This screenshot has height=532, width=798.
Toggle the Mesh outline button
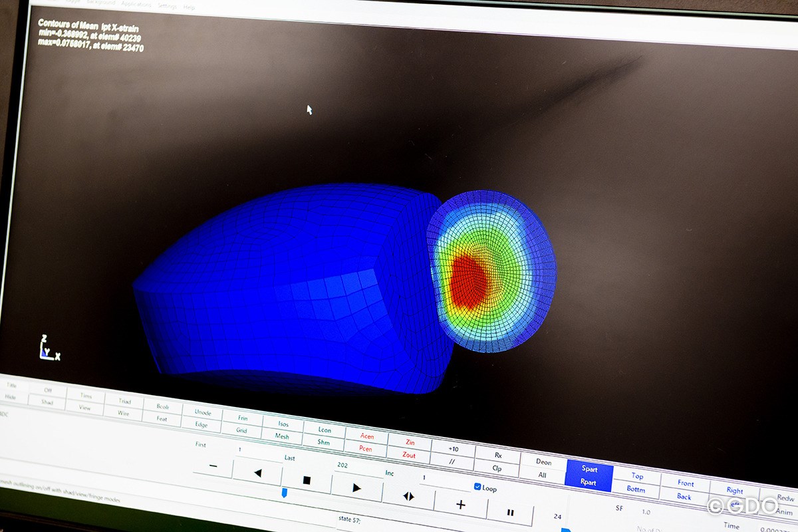[283, 436]
